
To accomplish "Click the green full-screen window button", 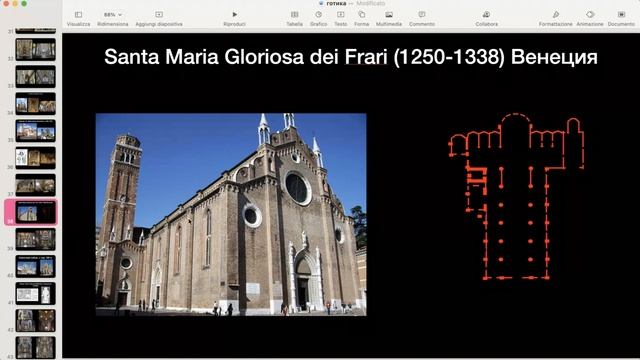I will (x=24, y=3).
